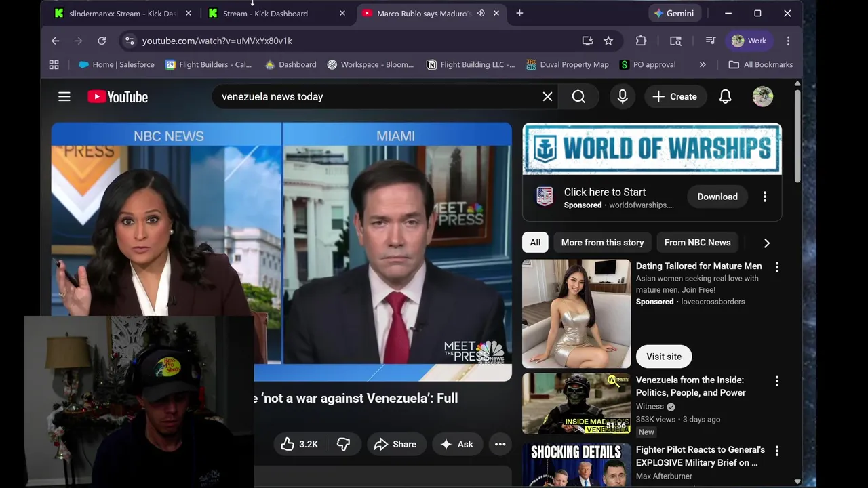View site information icon in address bar
868x488 pixels.
point(130,41)
